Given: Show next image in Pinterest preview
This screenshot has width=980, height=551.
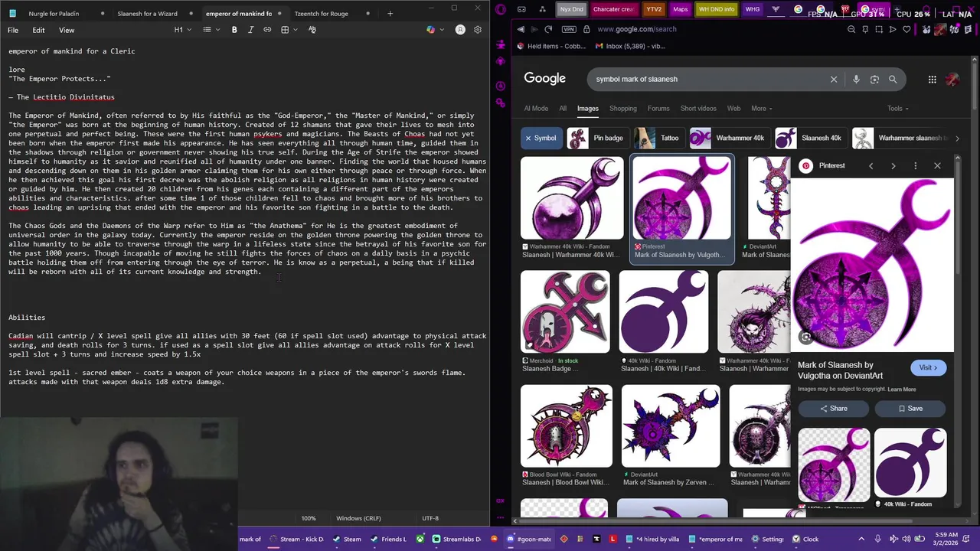Looking at the screenshot, I should tap(893, 165).
